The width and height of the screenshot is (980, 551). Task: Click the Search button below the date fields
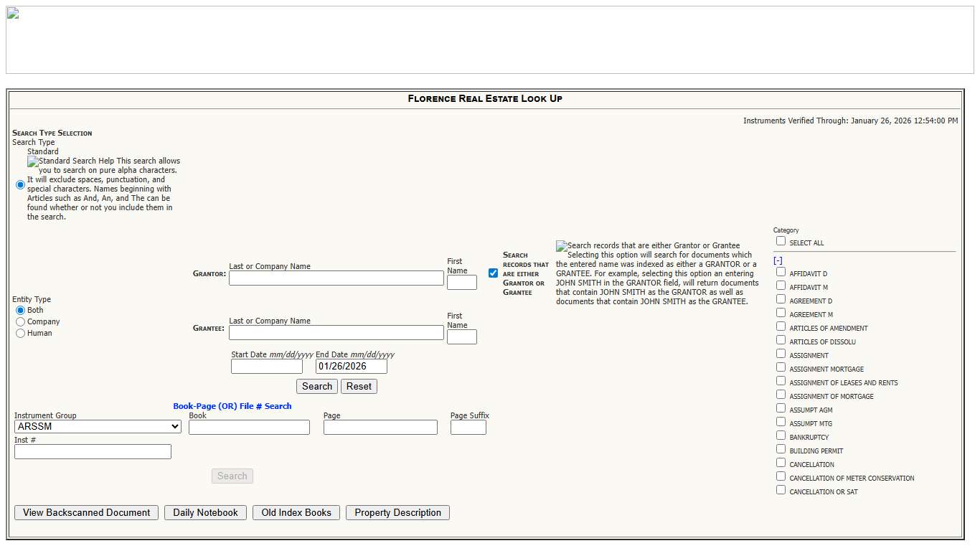point(316,386)
